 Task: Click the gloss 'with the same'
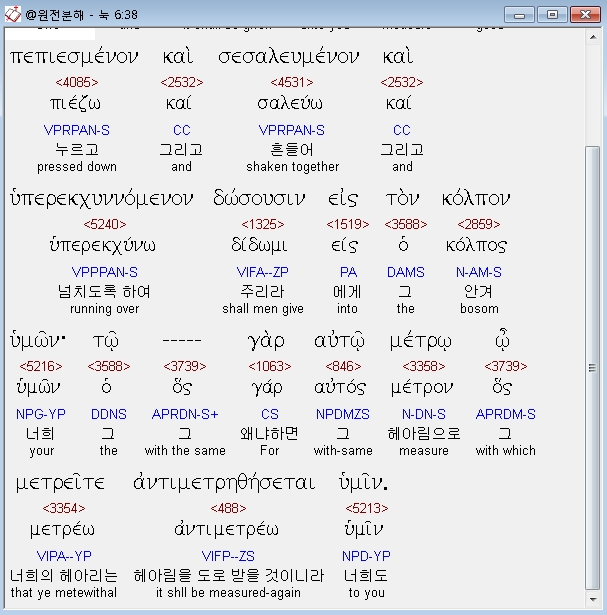pyautogui.click(x=185, y=451)
